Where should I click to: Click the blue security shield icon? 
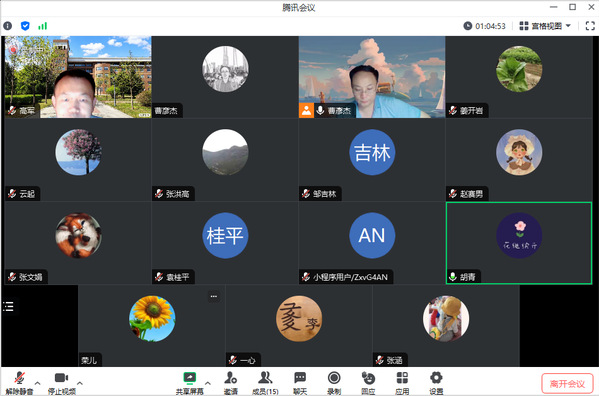[25, 26]
